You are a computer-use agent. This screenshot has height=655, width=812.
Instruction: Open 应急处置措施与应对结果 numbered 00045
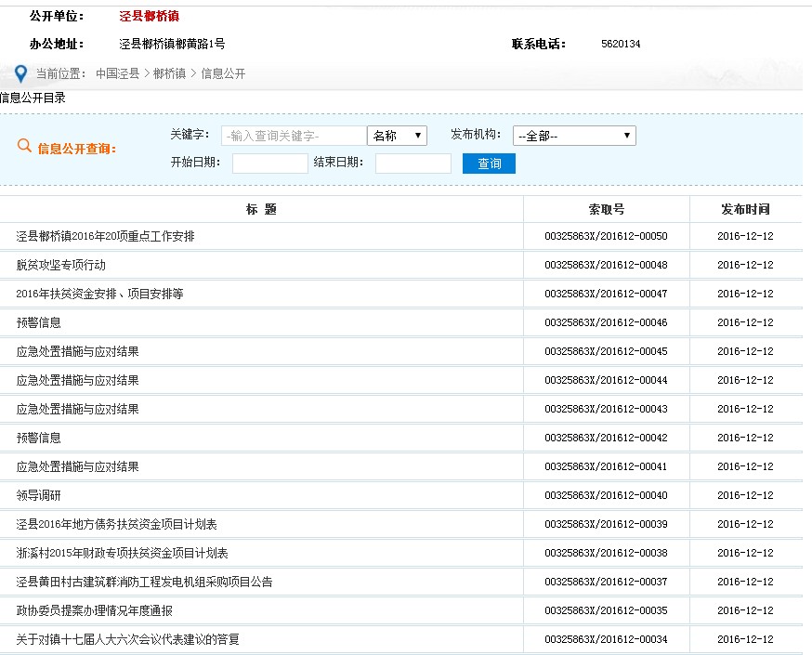(x=78, y=351)
